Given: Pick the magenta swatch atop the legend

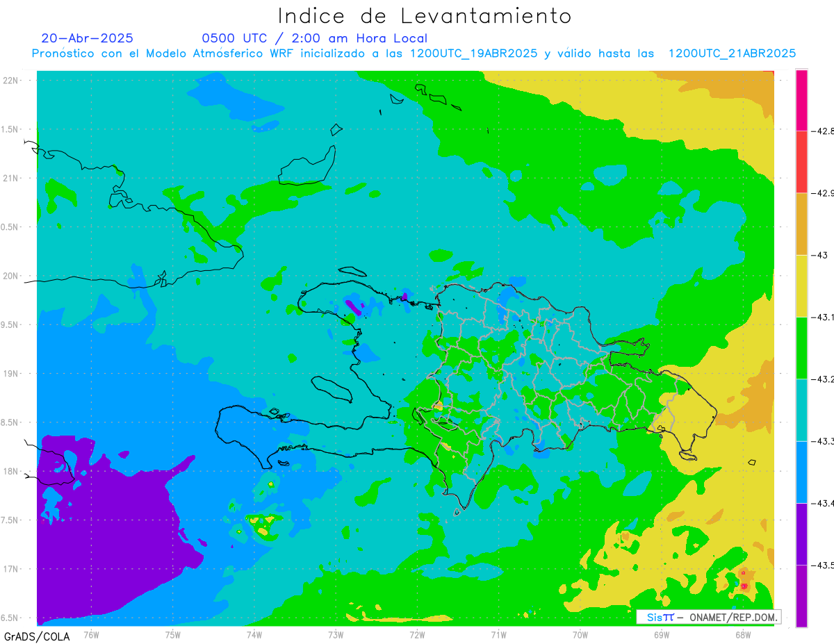Looking at the screenshot, I should pos(801,100).
